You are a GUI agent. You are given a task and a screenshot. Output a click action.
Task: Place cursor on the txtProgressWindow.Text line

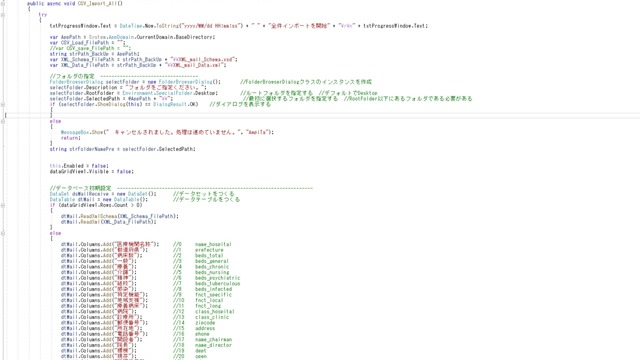pyautogui.click(x=239, y=26)
